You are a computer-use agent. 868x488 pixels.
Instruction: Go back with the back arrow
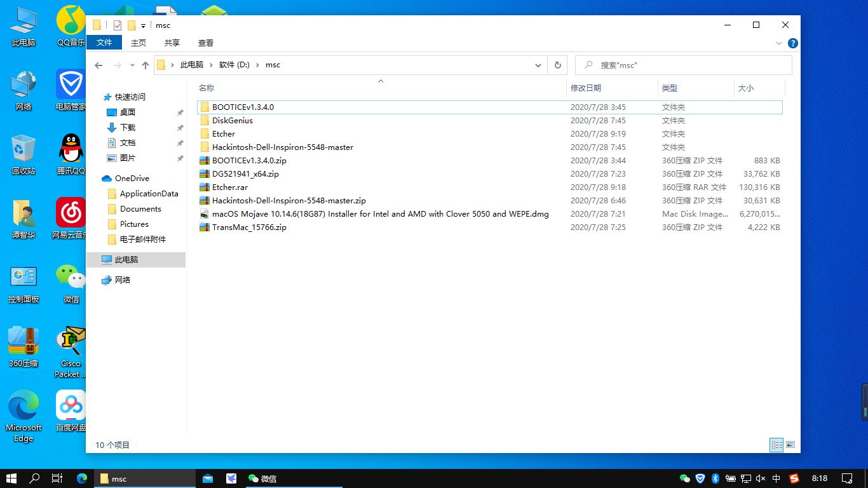98,65
